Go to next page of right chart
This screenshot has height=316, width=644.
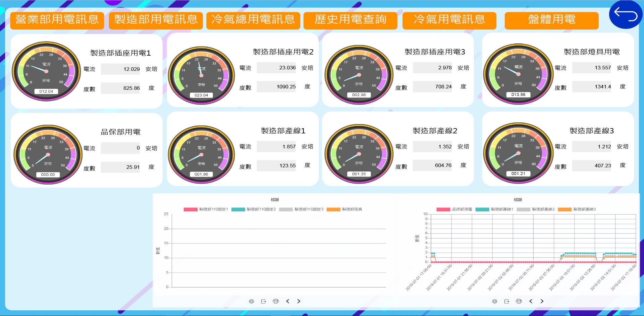(x=542, y=301)
